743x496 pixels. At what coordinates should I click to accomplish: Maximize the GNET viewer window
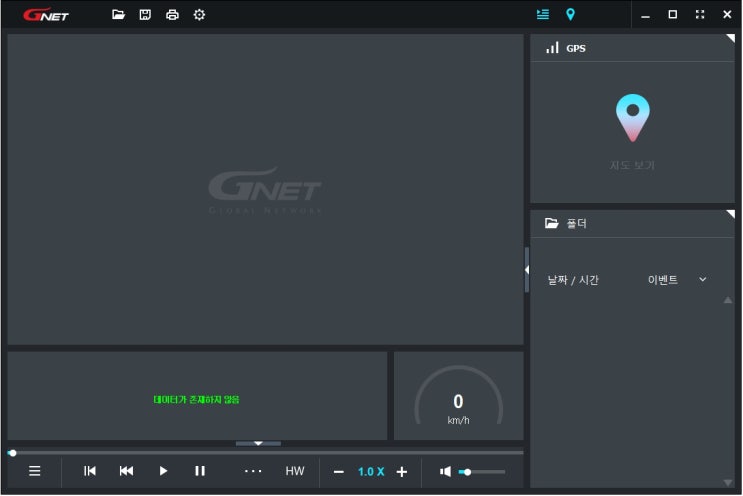(672, 15)
